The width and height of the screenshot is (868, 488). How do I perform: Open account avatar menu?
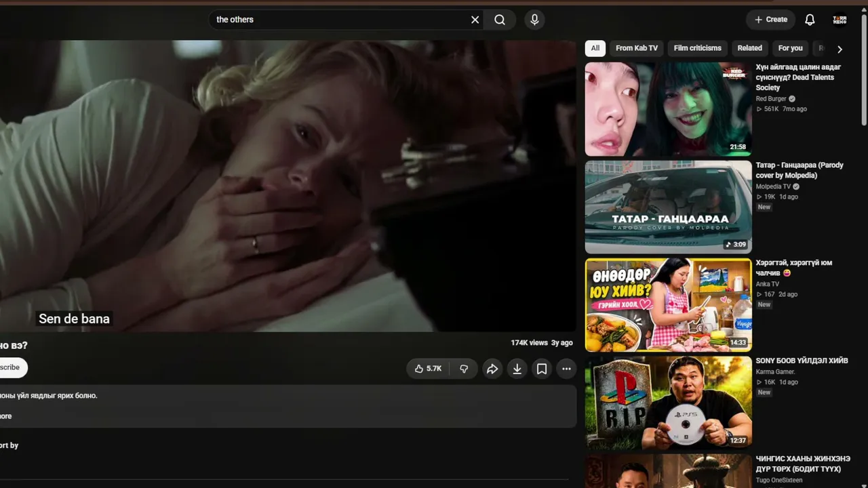[x=840, y=20]
